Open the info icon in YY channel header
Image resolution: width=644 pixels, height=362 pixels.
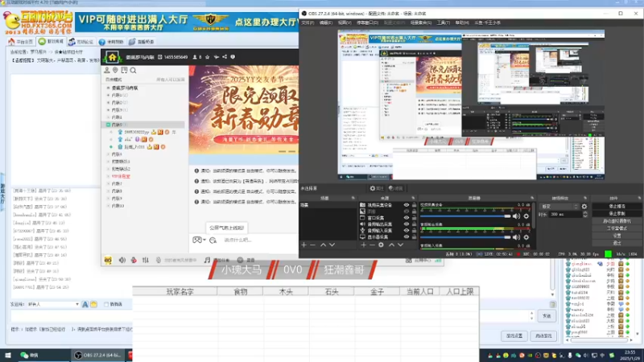tap(233, 57)
